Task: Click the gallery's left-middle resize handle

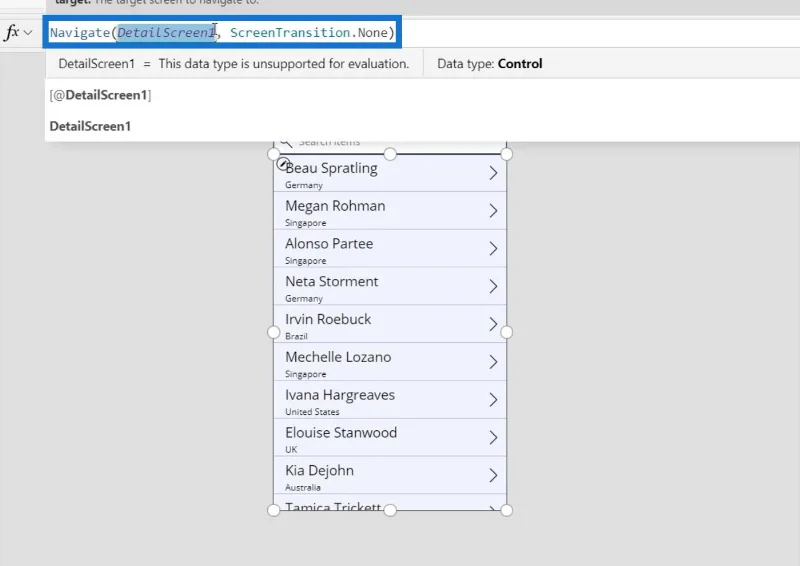Action: coord(273,332)
